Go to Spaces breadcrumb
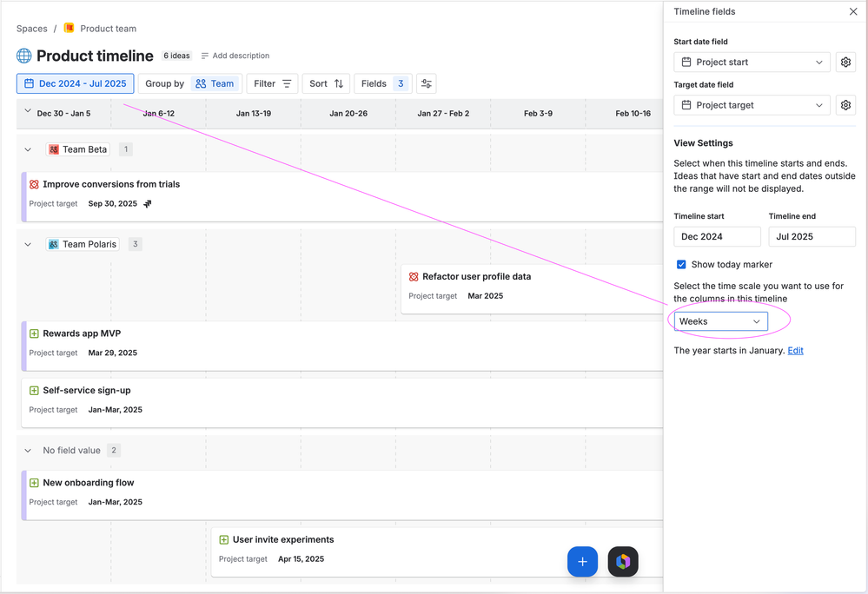This screenshot has width=868, height=594. pos(32,29)
